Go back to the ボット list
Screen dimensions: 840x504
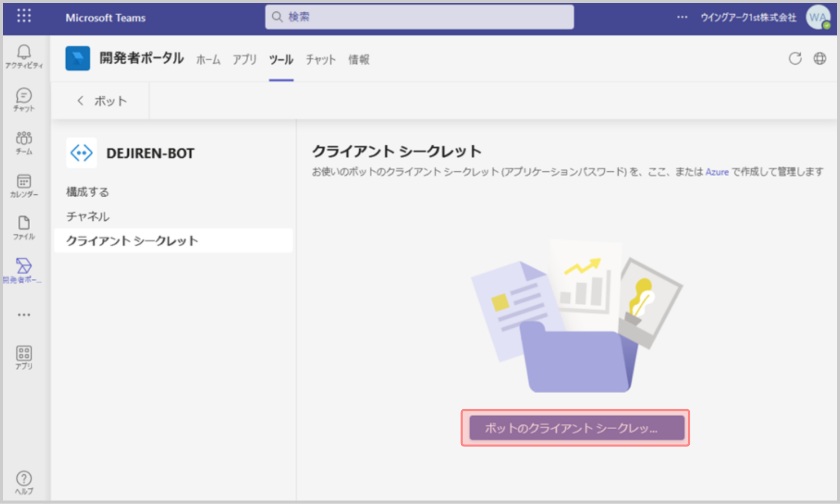point(102,101)
